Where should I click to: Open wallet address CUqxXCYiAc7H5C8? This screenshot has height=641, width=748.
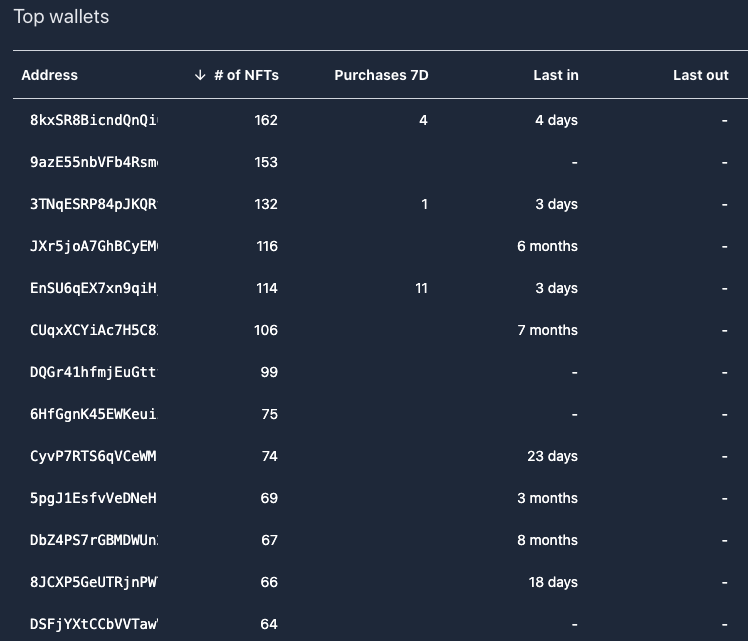pos(94,330)
